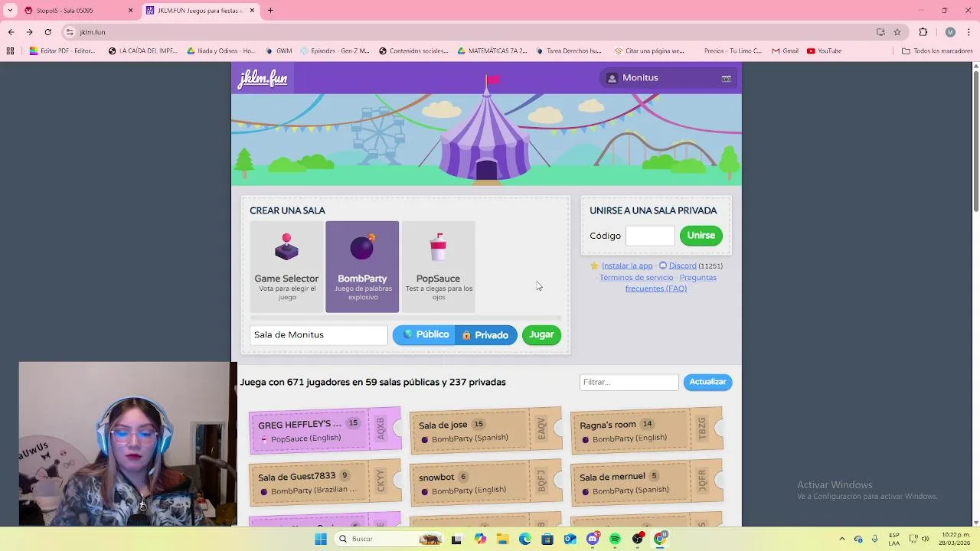Image resolution: width=980 pixels, height=551 pixels.
Task: Switch to the JKLM.FUN browser tab
Action: pos(201,11)
